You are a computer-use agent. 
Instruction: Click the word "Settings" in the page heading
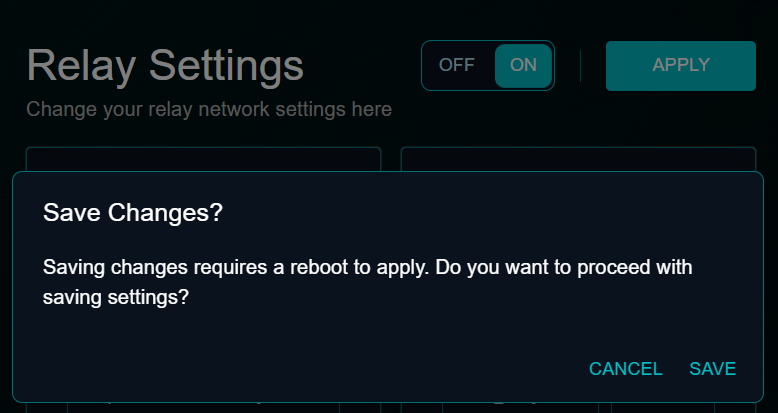tap(226, 66)
